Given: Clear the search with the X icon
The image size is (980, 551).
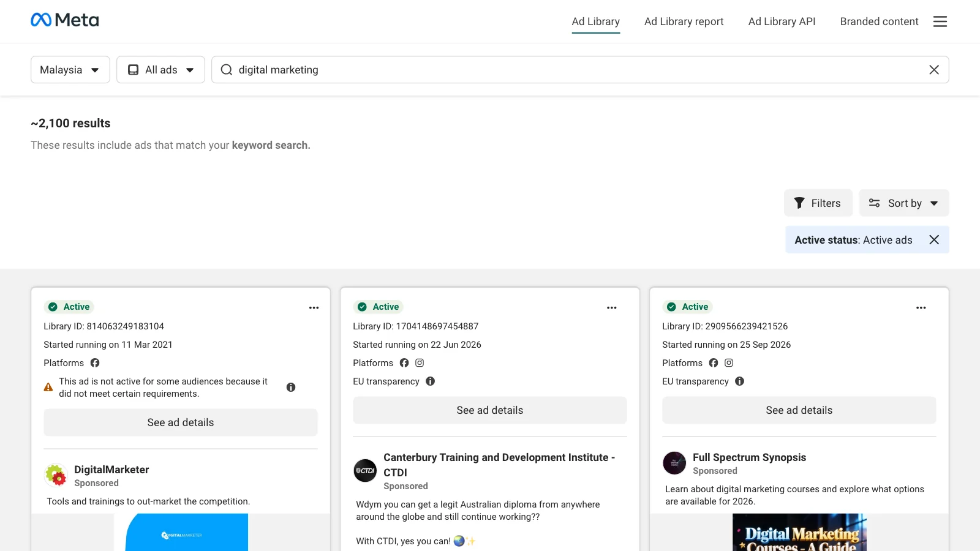Looking at the screenshot, I should (934, 70).
